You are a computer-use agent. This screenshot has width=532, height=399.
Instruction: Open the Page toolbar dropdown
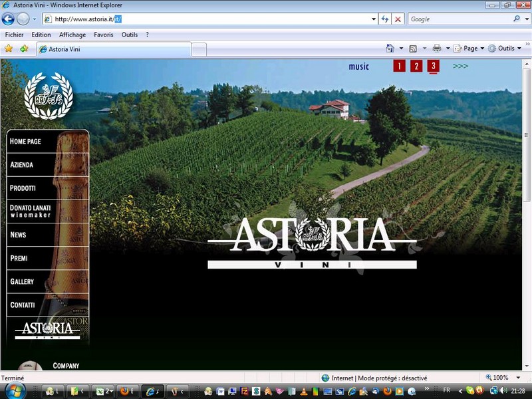coord(469,48)
